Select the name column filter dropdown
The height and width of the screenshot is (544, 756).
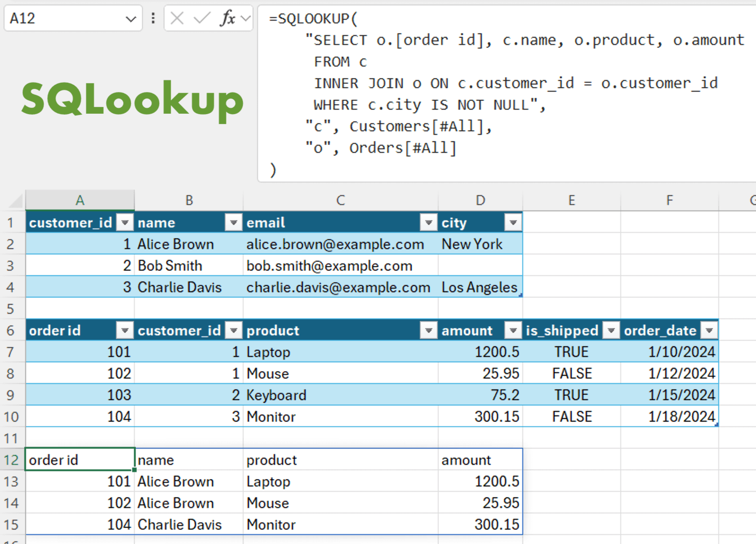[234, 222]
